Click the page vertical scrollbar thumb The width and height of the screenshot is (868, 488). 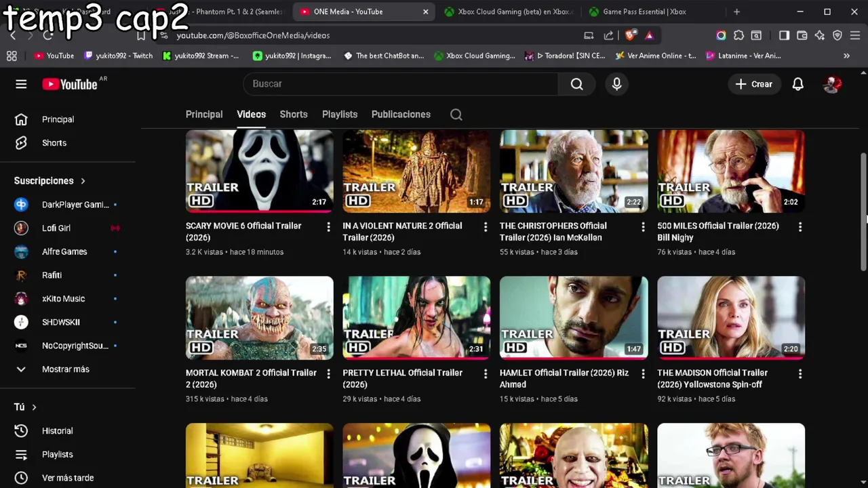tap(863, 212)
